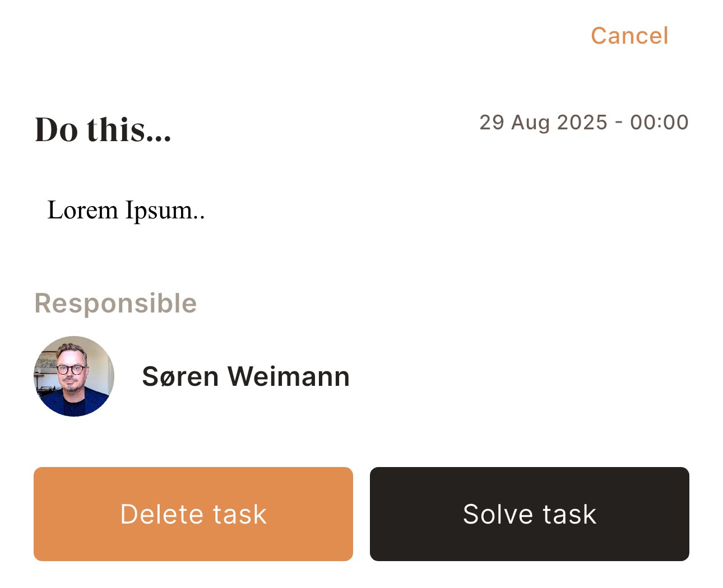Select the date 29 Aug 2025 - 00:00
Image resolution: width=723 pixels, height=588 pixels.
point(585,122)
